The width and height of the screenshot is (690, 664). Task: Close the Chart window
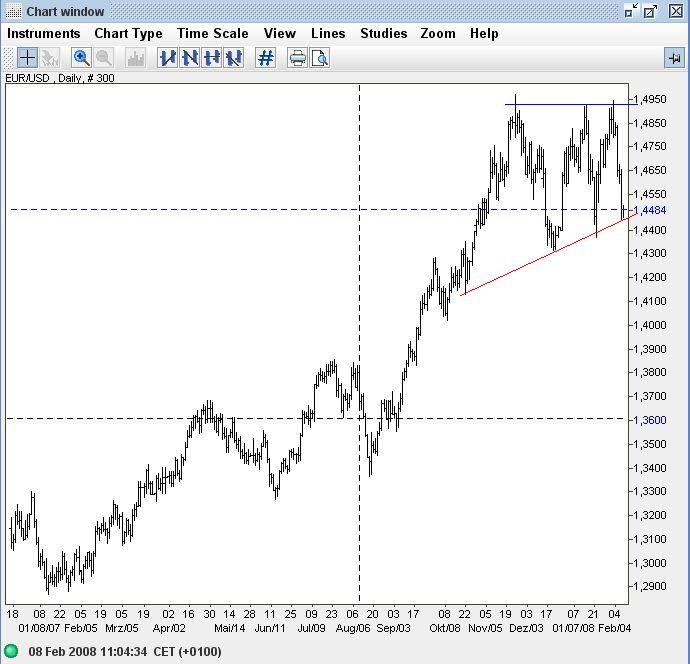pos(676,11)
